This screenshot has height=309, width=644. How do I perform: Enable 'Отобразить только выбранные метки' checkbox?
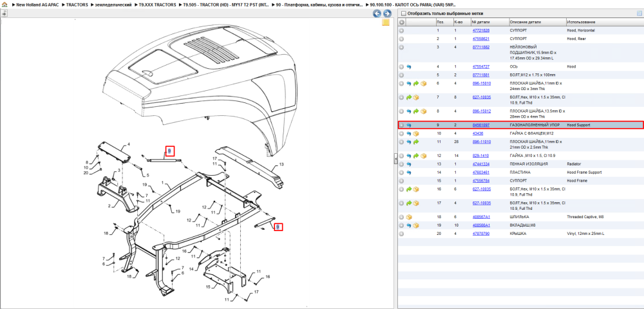403,13
